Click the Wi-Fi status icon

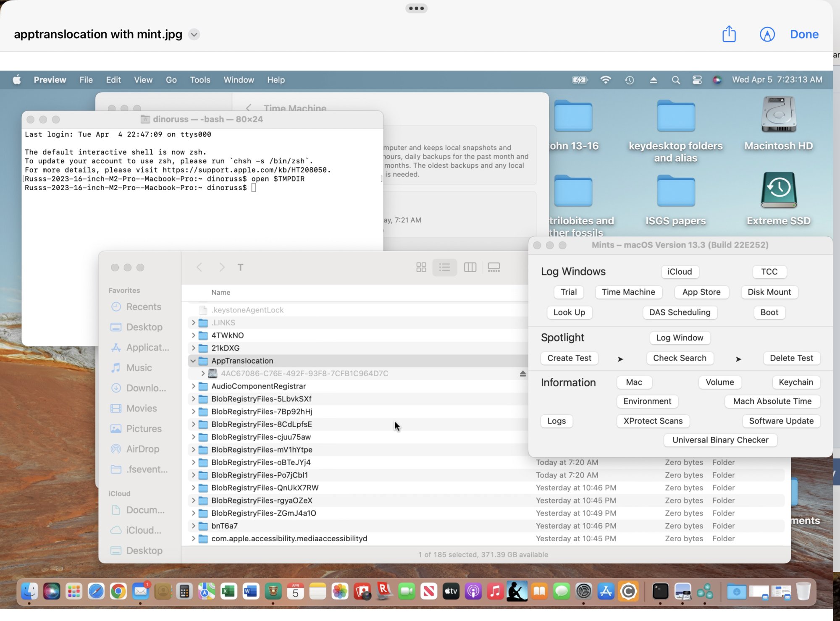605,80
